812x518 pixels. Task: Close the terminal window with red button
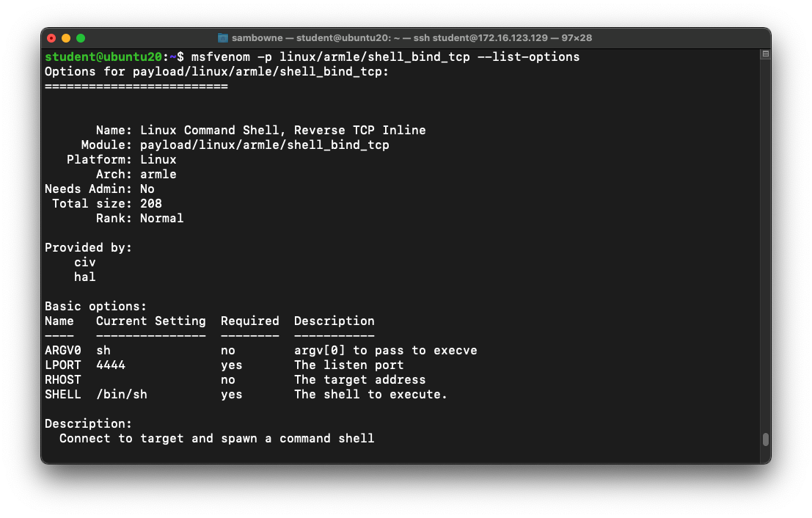tap(51, 38)
